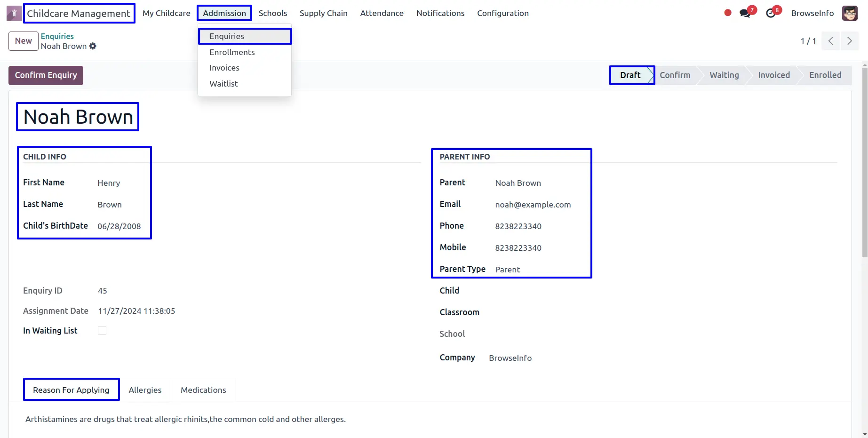Click the vertical scrollbar thumb
Screen dimensions: 868x438
(865, 160)
